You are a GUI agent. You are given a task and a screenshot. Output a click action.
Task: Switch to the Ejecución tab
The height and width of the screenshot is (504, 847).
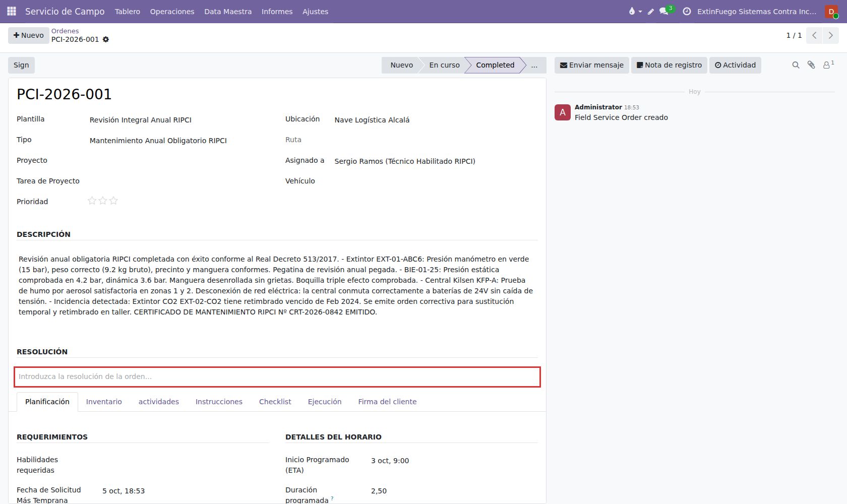[325, 402]
